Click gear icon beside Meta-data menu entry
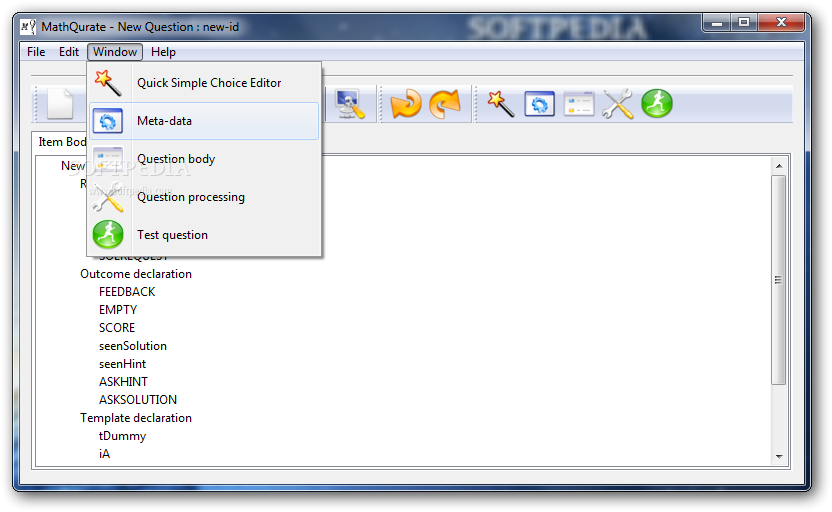 click(108, 121)
